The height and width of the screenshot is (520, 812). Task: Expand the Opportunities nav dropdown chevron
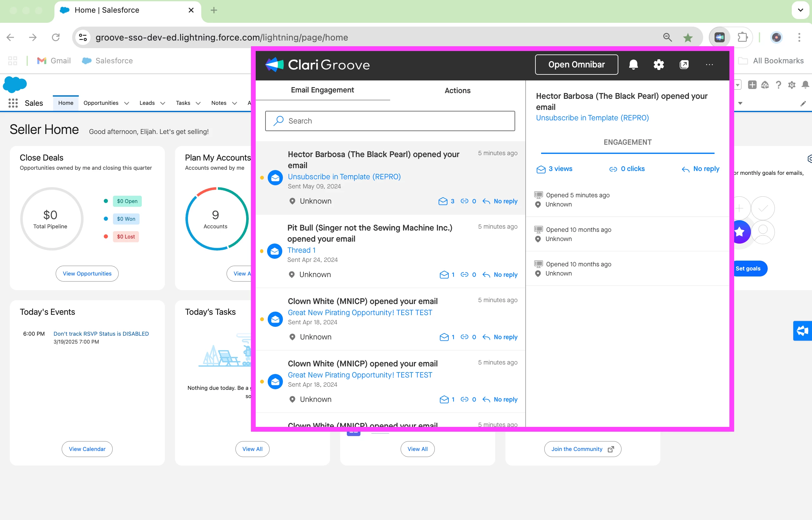pyautogui.click(x=127, y=103)
